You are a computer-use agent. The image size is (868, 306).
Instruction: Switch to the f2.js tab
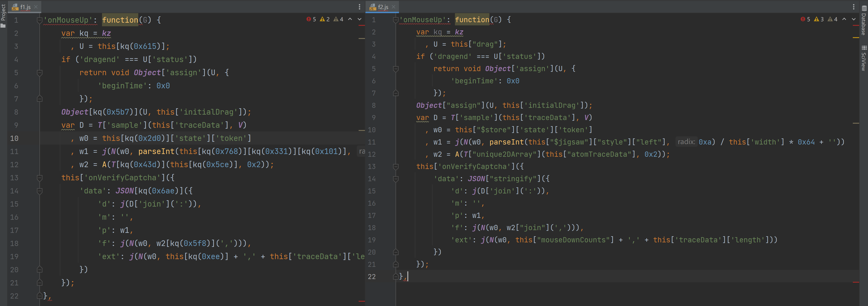[383, 7]
